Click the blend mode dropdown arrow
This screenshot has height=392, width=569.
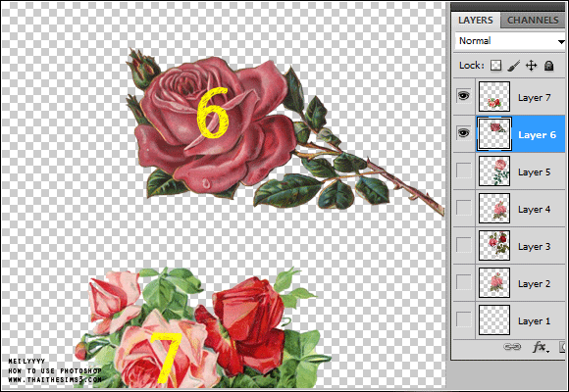tap(561, 42)
